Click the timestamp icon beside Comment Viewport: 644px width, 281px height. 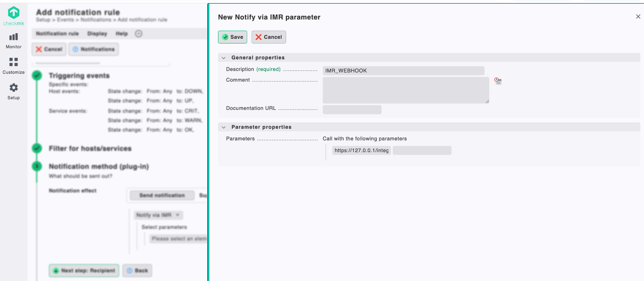(x=498, y=81)
